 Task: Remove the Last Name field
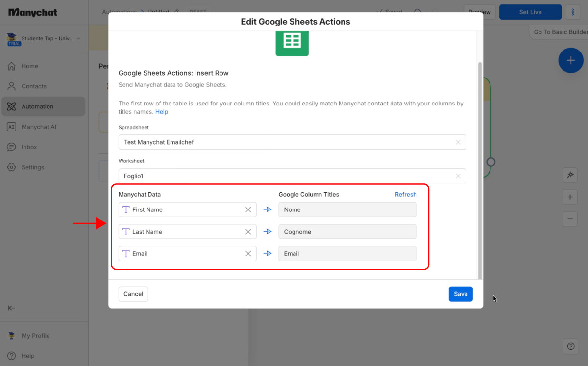tap(248, 232)
